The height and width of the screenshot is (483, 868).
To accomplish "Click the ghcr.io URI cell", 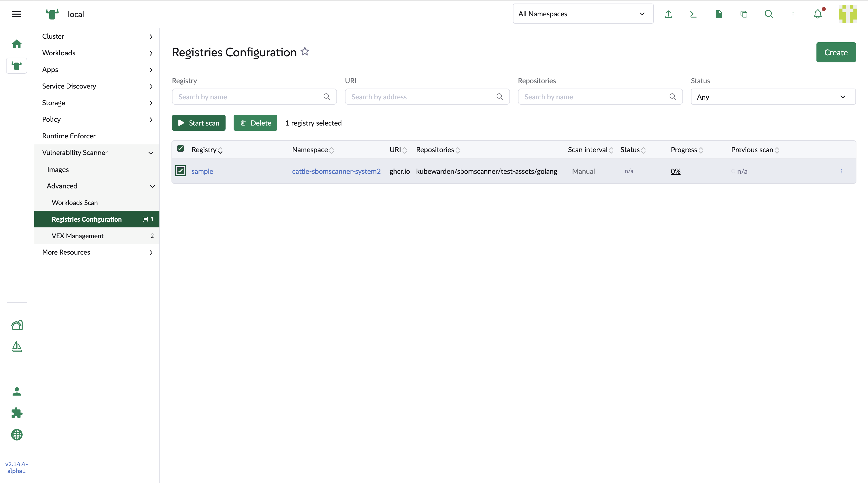I will pyautogui.click(x=400, y=171).
